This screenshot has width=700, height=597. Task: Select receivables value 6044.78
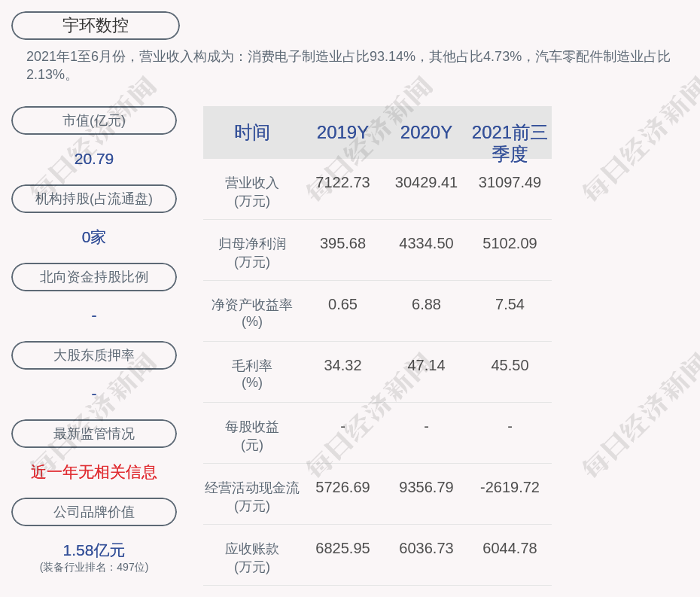(x=510, y=548)
